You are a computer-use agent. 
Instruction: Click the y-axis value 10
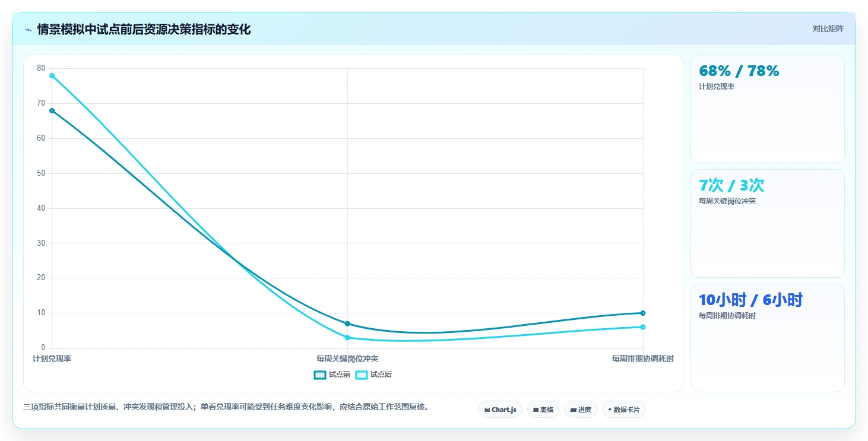point(41,313)
